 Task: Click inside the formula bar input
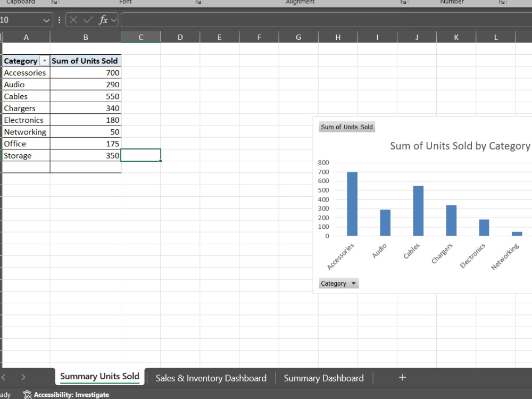tap(326, 20)
